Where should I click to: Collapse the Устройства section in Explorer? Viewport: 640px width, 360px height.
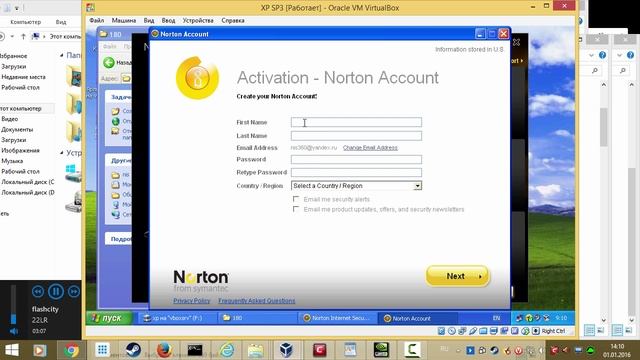coord(61,153)
